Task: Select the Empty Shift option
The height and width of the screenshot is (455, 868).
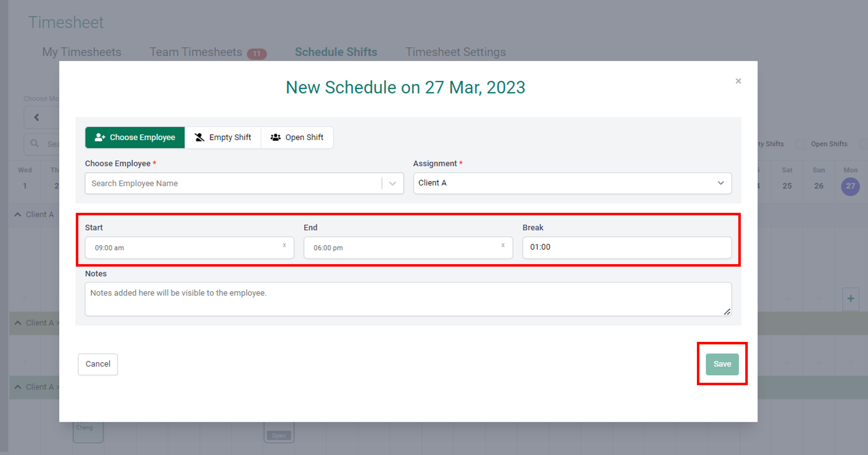Action: pyautogui.click(x=223, y=138)
